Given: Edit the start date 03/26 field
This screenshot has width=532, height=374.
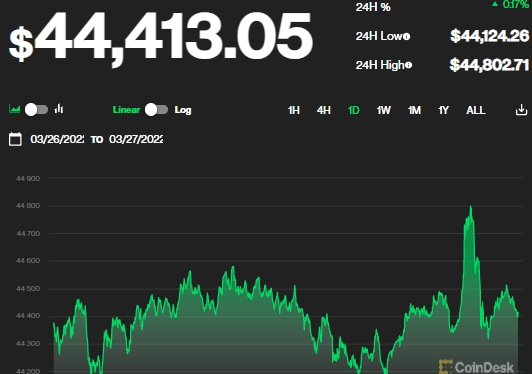Looking at the screenshot, I should [x=57, y=139].
